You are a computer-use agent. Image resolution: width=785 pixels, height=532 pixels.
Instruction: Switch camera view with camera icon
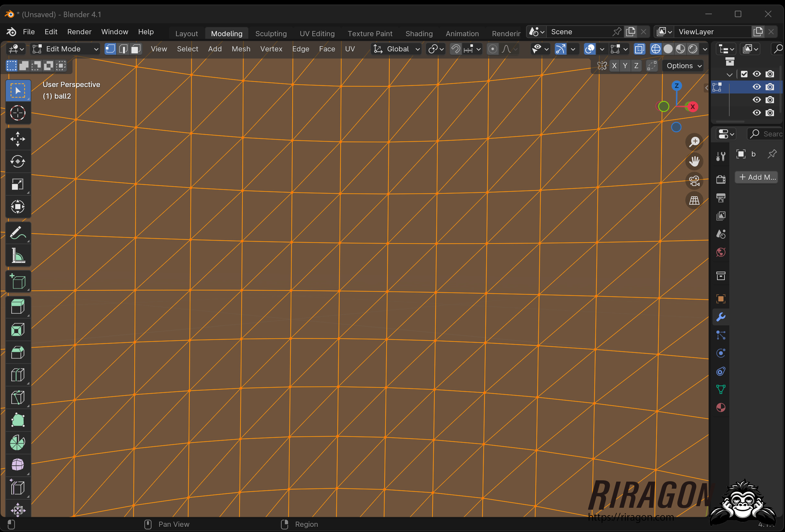tap(694, 181)
